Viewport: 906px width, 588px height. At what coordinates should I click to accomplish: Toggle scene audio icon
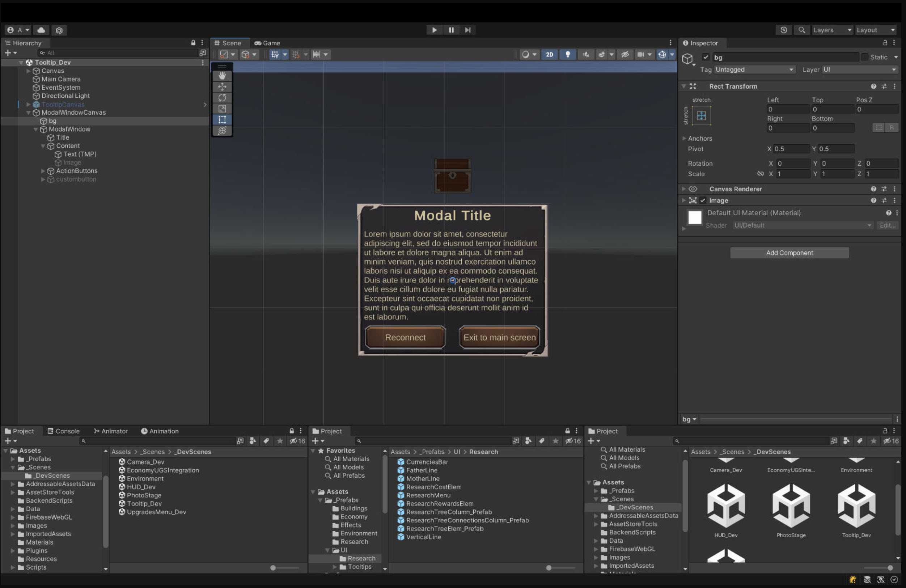click(586, 54)
